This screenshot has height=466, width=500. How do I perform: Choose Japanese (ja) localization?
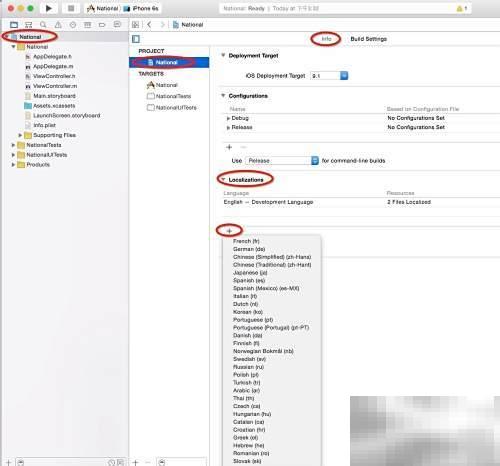tap(250, 273)
